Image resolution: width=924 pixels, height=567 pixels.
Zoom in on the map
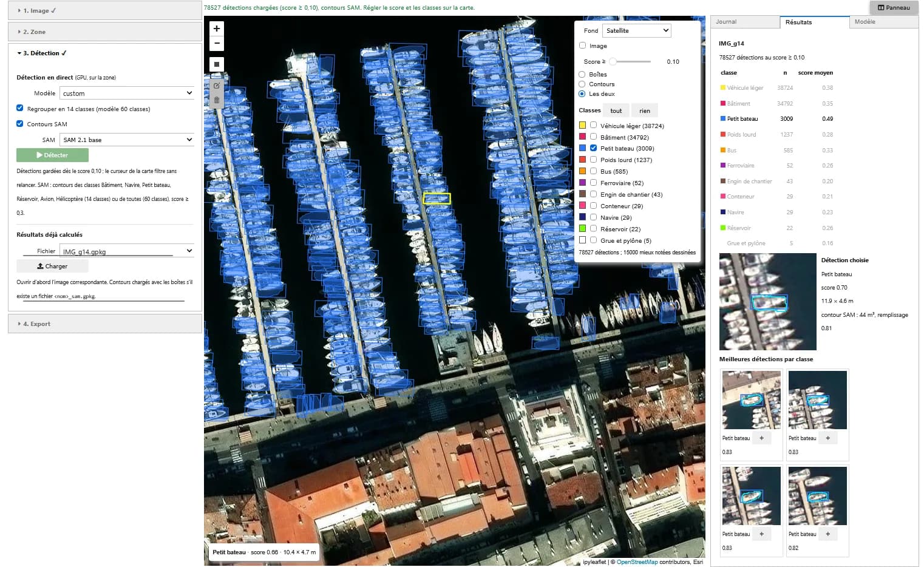point(217,29)
